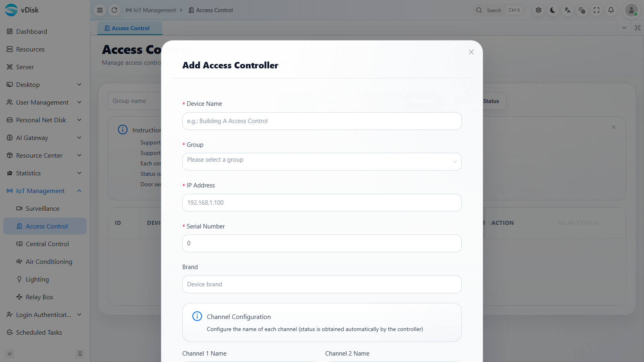Open the Group select dropdown
644x362 pixels.
322,162
